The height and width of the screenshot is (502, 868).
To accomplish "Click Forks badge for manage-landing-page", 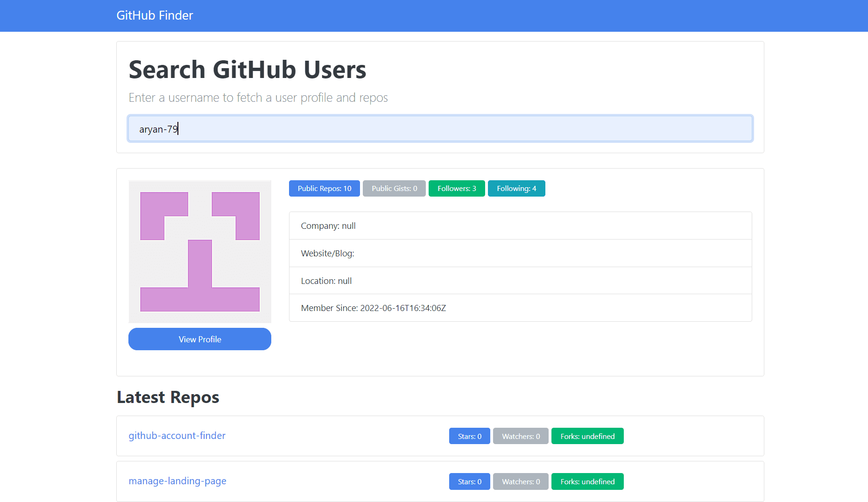I will coord(587,482).
